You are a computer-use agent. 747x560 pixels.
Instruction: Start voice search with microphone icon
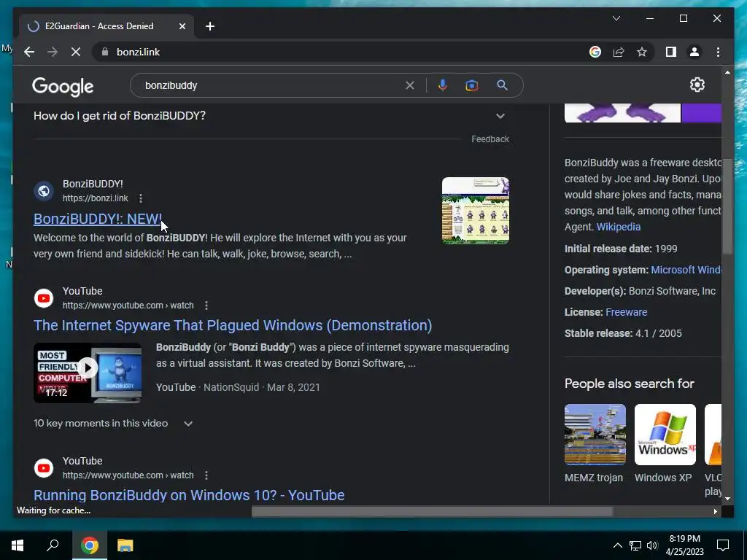(x=443, y=86)
